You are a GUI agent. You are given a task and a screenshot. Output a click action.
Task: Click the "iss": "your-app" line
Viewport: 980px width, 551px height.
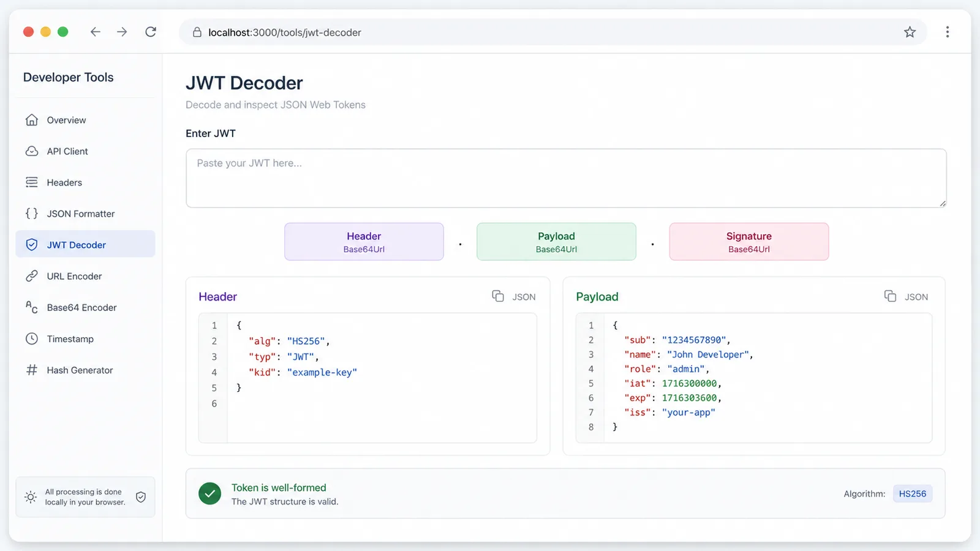point(669,413)
